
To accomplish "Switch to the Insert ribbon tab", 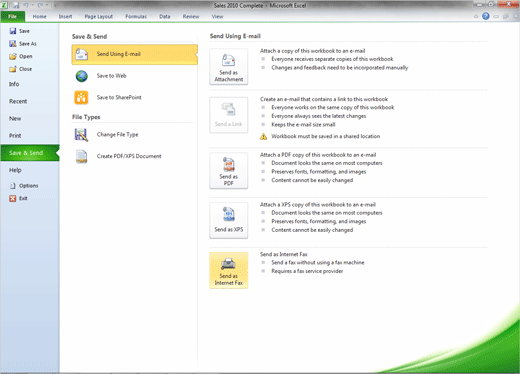I will [x=65, y=16].
